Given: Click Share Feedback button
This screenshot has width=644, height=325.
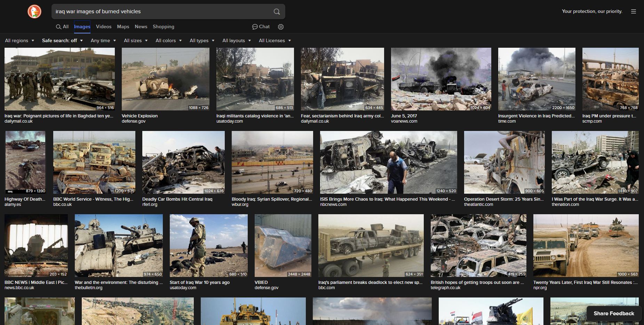Looking at the screenshot, I should [x=614, y=314].
